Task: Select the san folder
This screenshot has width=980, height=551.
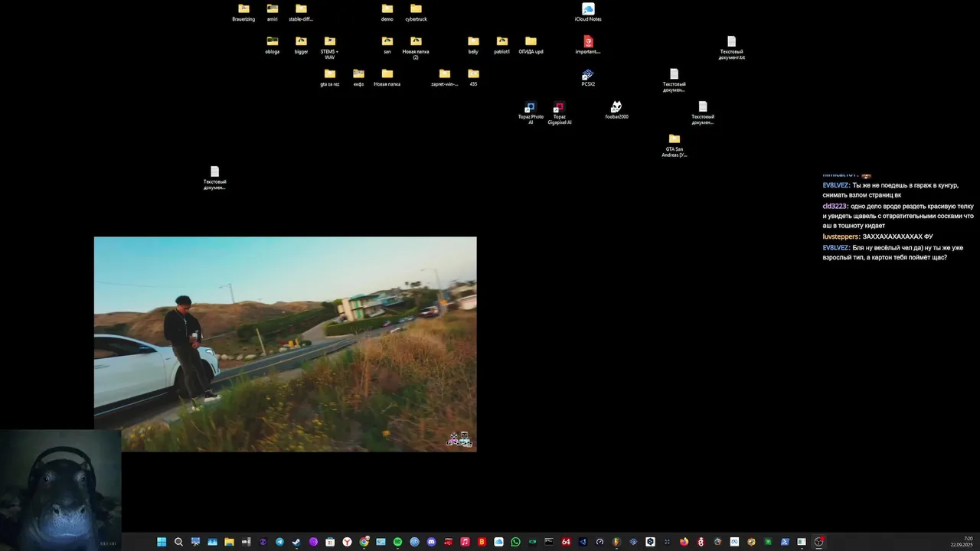Action: click(x=387, y=44)
